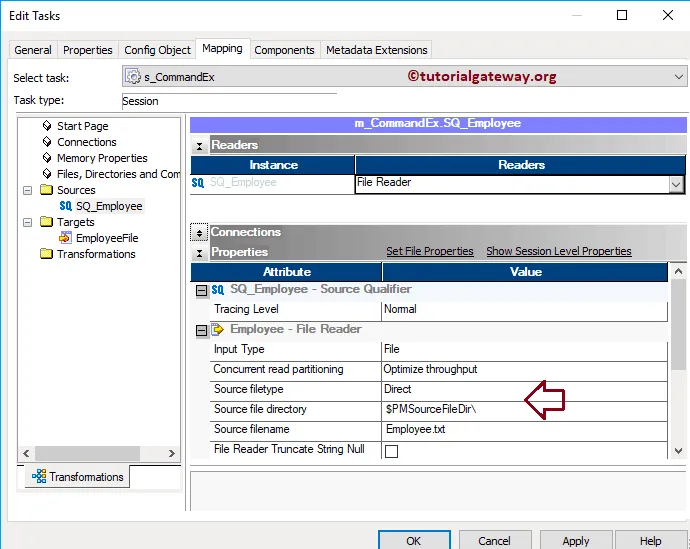Click the Transformations tree item
The width and height of the screenshot is (690, 549).
pos(96,254)
